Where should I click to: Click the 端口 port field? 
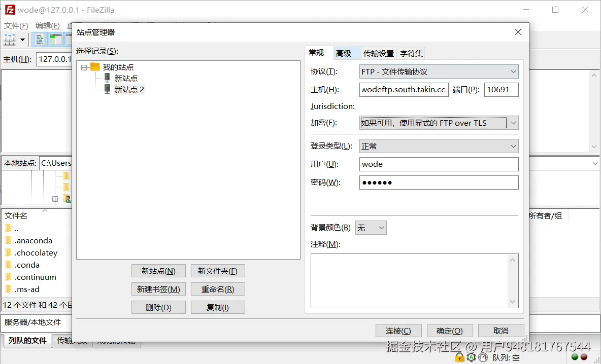click(502, 90)
